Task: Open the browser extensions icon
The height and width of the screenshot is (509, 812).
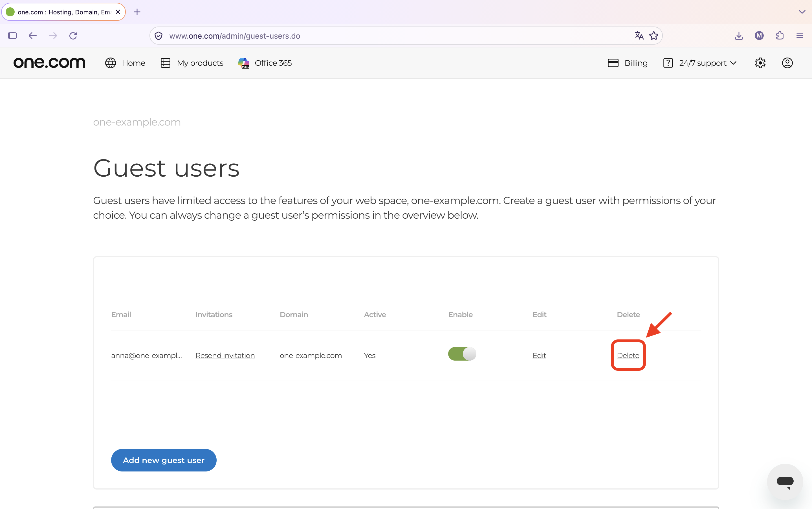Action: click(780, 36)
